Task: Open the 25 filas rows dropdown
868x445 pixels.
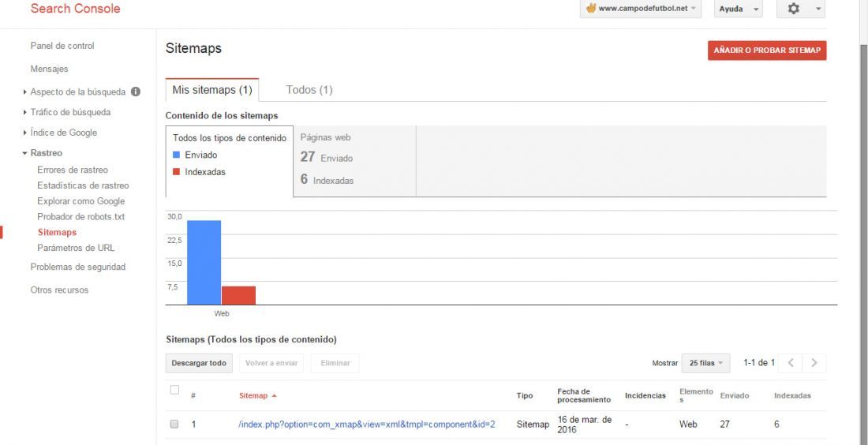Action: [705, 363]
